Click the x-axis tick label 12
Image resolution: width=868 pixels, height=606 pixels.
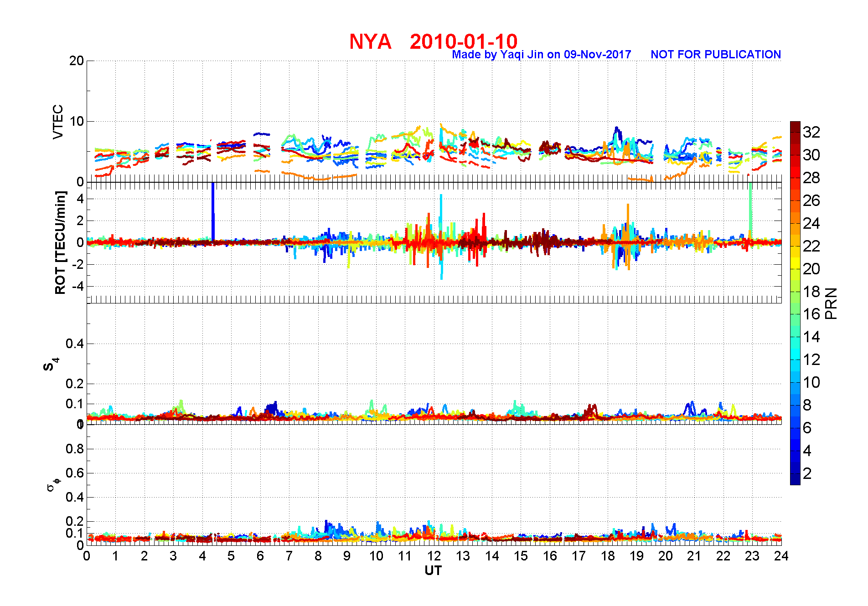click(434, 556)
